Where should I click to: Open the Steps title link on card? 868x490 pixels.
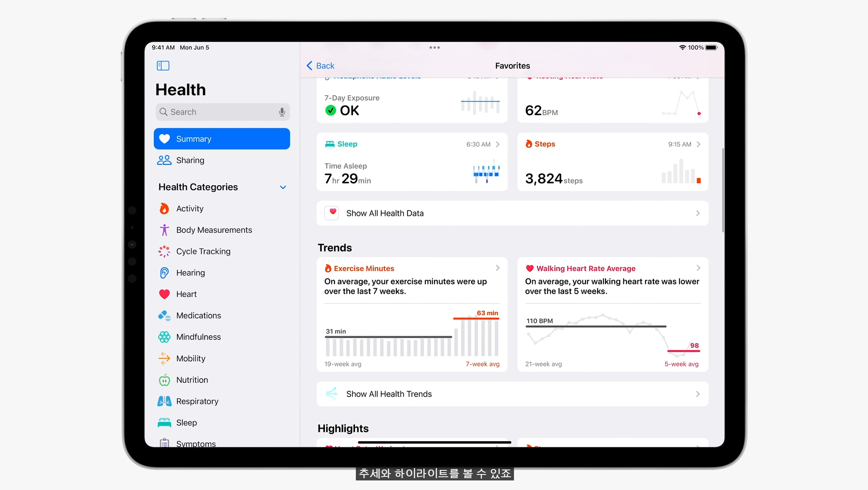pos(545,144)
